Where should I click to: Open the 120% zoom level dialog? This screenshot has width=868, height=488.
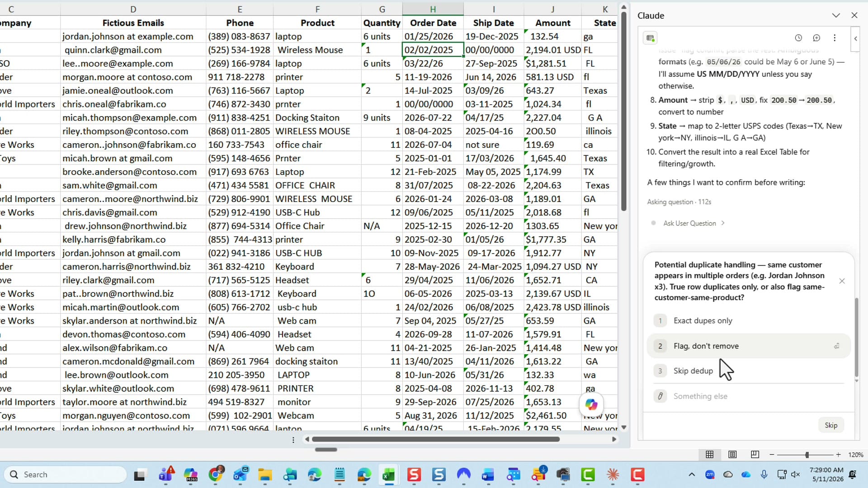coord(855,455)
